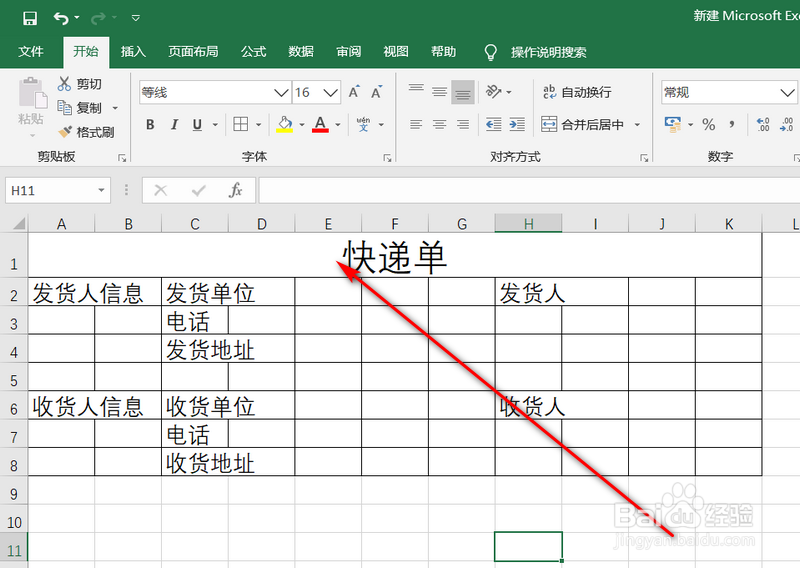This screenshot has height=568, width=800.
Task: Click the decrease indent icon
Action: (493, 124)
